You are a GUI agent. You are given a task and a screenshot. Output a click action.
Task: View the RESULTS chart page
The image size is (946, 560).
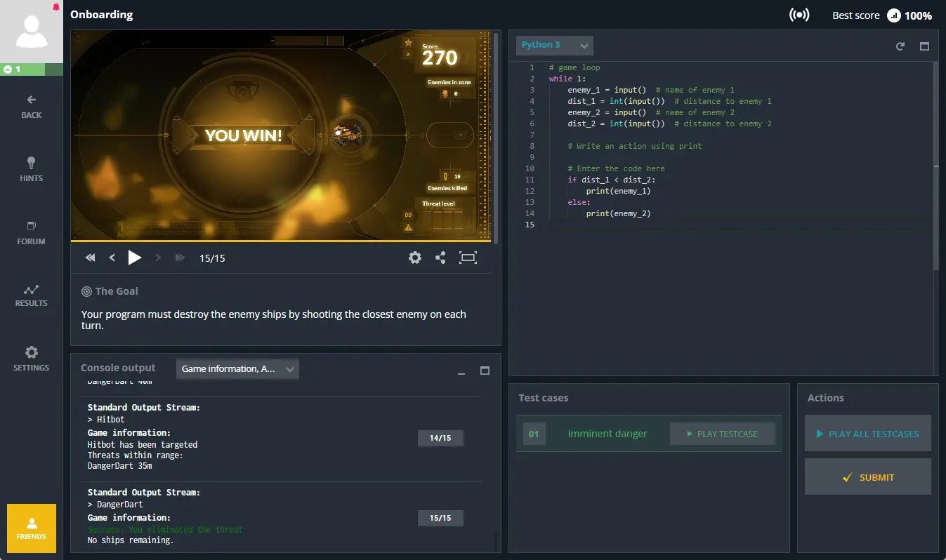click(x=32, y=295)
